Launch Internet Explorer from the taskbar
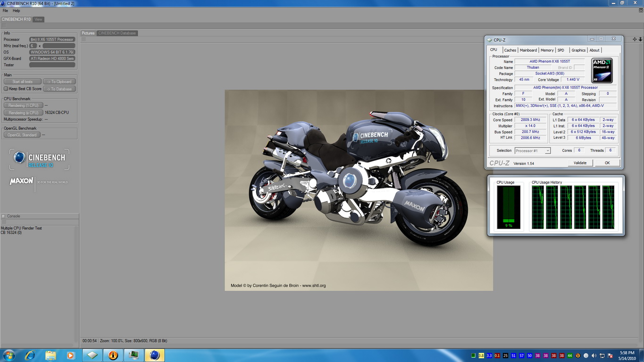 [30, 355]
